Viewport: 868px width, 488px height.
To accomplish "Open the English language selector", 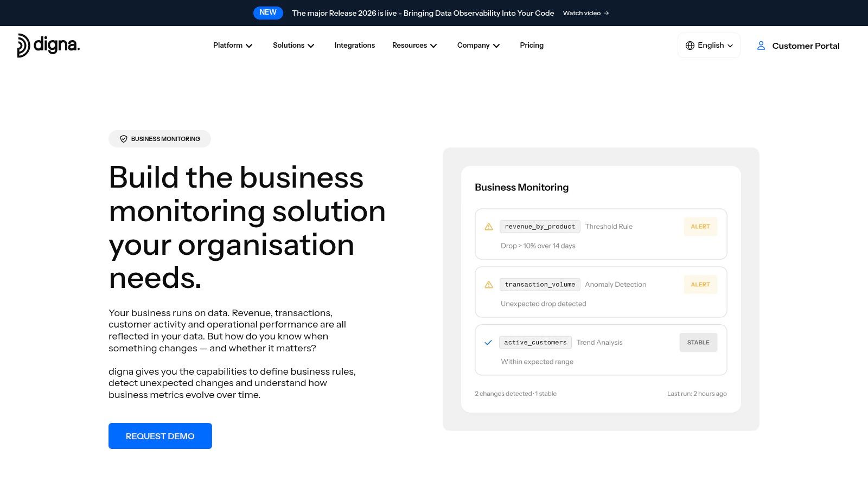I will [x=709, y=46].
